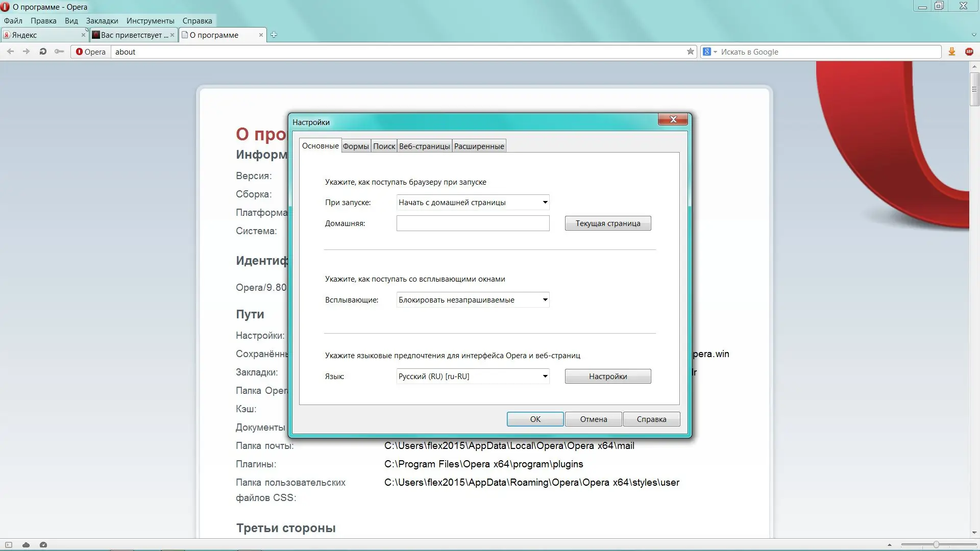
Task: Reload the page with refresh icon
Action: pyautogui.click(x=43, y=52)
